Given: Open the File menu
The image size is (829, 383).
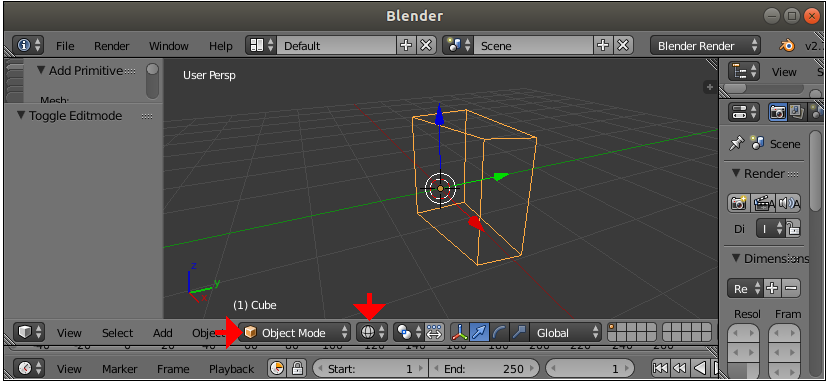Looking at the screenshot, I should (65, 46).
